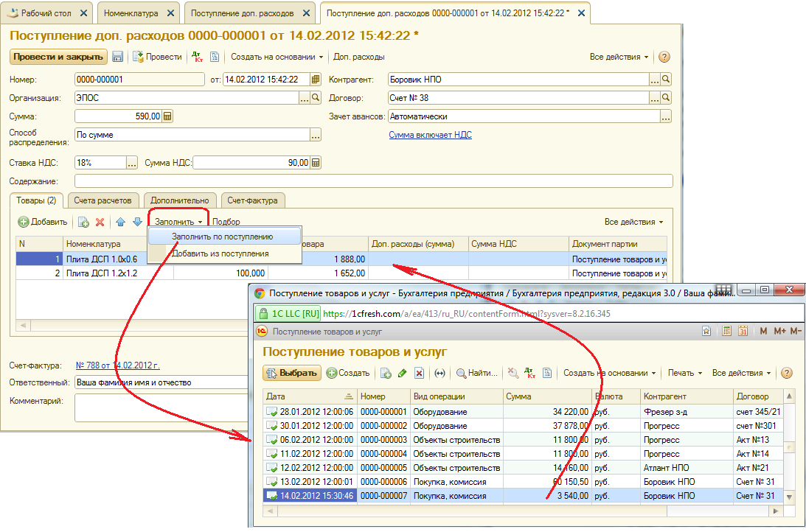Open the date picker next to document date
Screen dimensions: 806x532
pyautogui.click(x=316, y=80)
